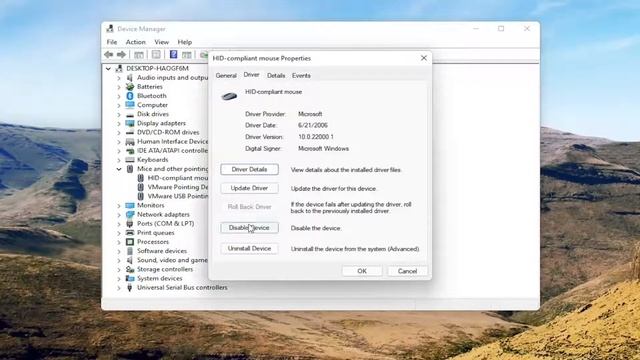Image resolution: width=640 pixels, height=360 pixels.
Task: Click the Forward arrow in Device Manager toolbar
Action: (x=121, y=54)
